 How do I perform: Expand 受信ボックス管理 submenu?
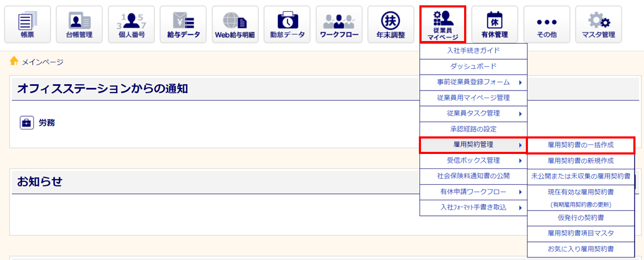coord(473,160)
